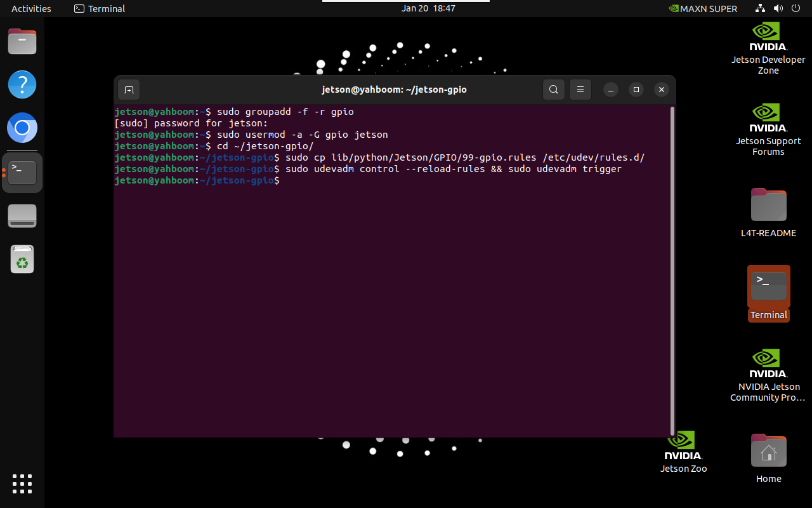
Task: Select the L4T-README folder on desktop
Action: 768,213
